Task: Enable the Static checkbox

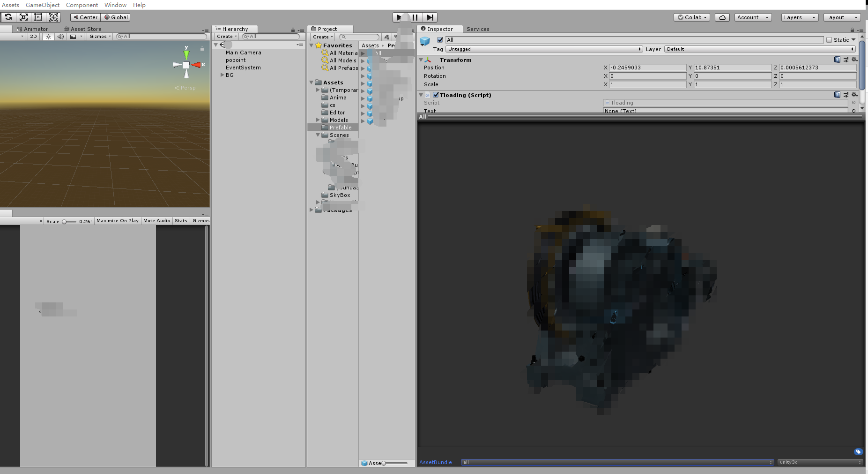Action: pyautogui.click(x=829, y=40)
